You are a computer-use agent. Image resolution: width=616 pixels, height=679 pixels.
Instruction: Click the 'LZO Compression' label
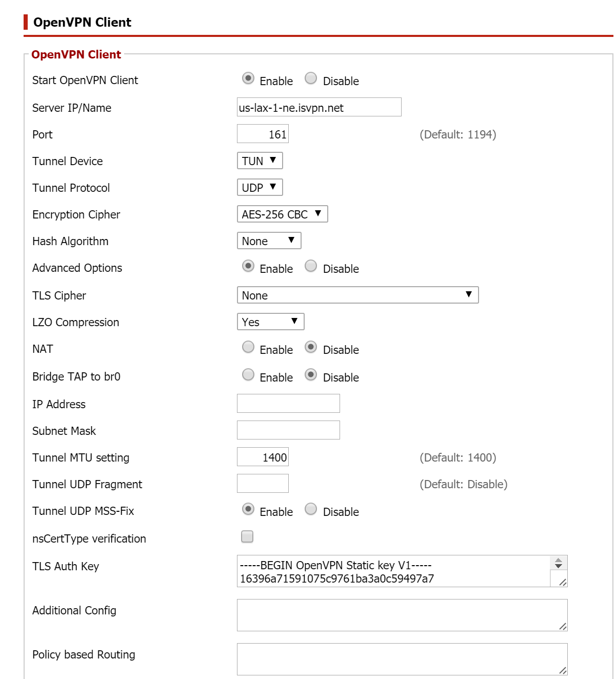(x=75, y=322)
